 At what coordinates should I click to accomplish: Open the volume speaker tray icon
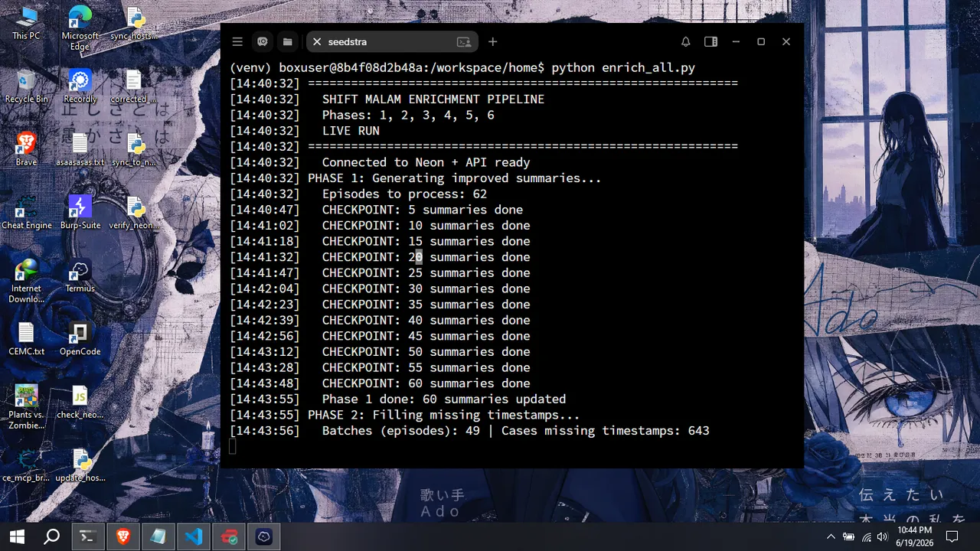pyautogui.click(x=883, y=536)
